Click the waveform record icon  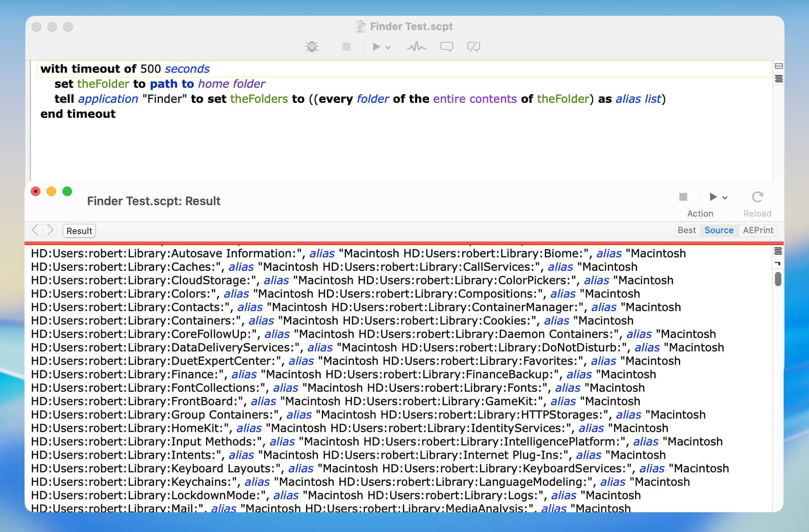coord(416,46)
